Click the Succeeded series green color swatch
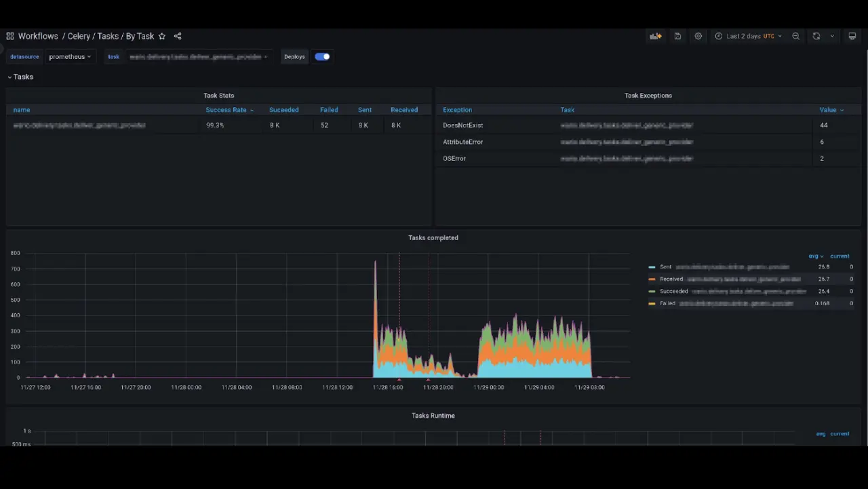868x489 pixels. (652, 292)
